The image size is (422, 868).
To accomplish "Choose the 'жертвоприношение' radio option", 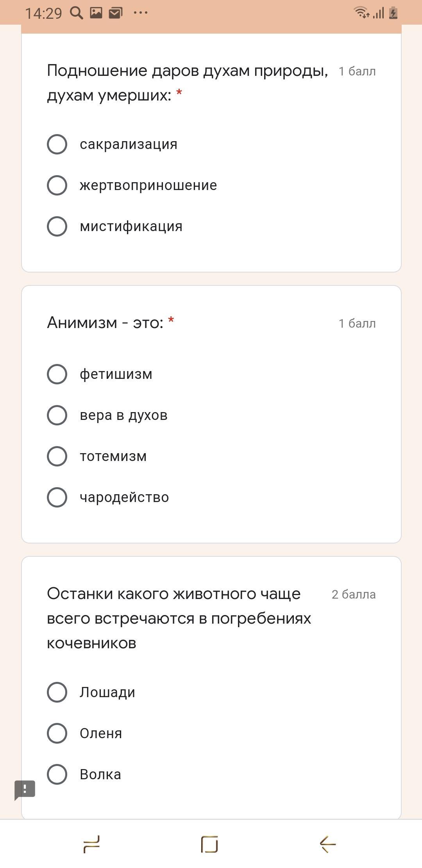I will 57,185.
